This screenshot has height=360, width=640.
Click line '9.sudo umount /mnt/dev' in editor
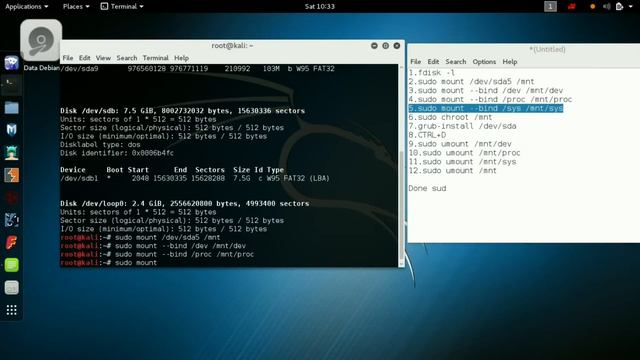(460, 144)
